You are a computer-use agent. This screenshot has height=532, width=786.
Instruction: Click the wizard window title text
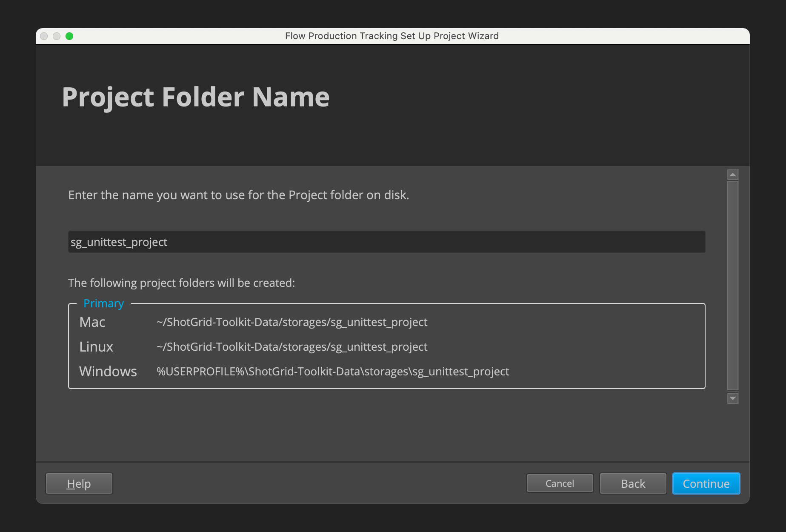click(x=392, y=36)
